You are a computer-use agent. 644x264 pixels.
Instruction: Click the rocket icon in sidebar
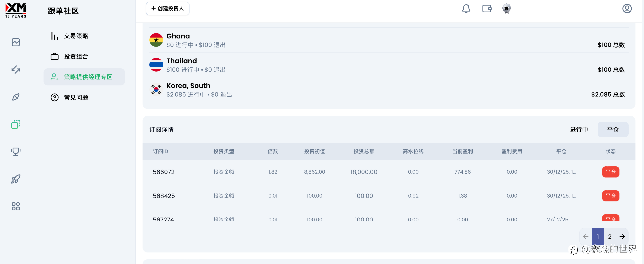pyautogui.click(x=16, y=179)
